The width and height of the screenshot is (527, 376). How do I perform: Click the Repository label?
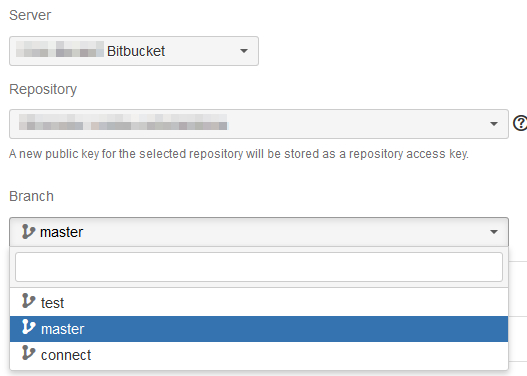coord(43,89)
